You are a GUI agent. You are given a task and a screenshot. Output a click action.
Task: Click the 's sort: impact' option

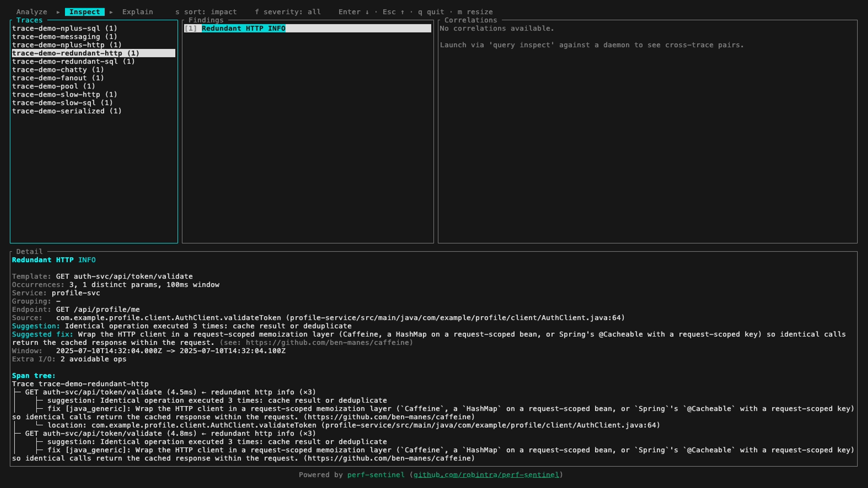pos(206,12)
